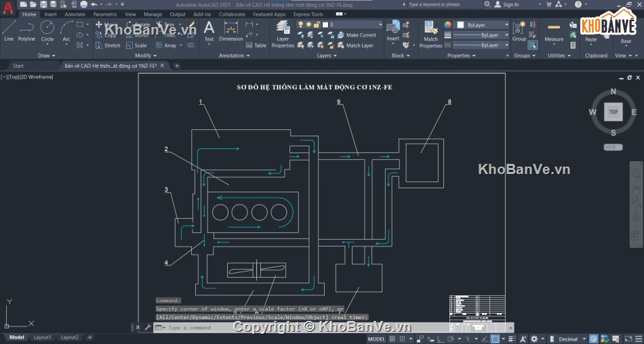Click the Save icon in quick access toolbar
Screen dimensions: 644x344
[x=43, y=5]
